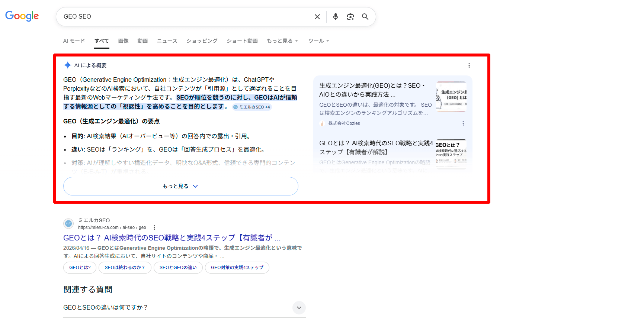644x320 pixels.
Task: Start voice search with microphone icon
Action: 336,17
